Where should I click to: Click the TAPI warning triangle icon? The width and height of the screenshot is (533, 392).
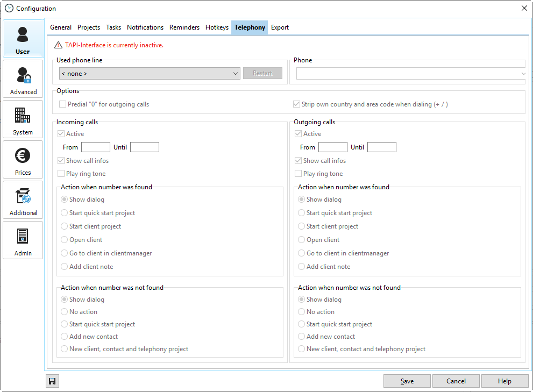click(59, 45)
